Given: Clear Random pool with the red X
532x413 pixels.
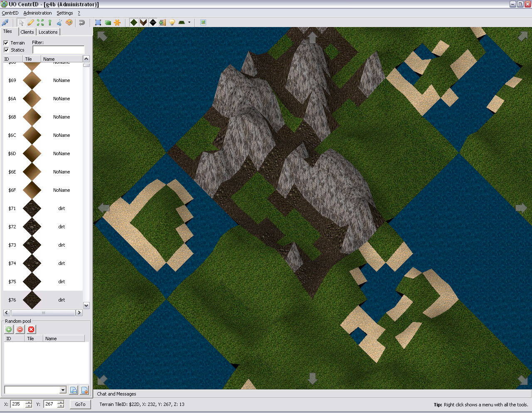Looking at the screenshot, I should [31, 329].
